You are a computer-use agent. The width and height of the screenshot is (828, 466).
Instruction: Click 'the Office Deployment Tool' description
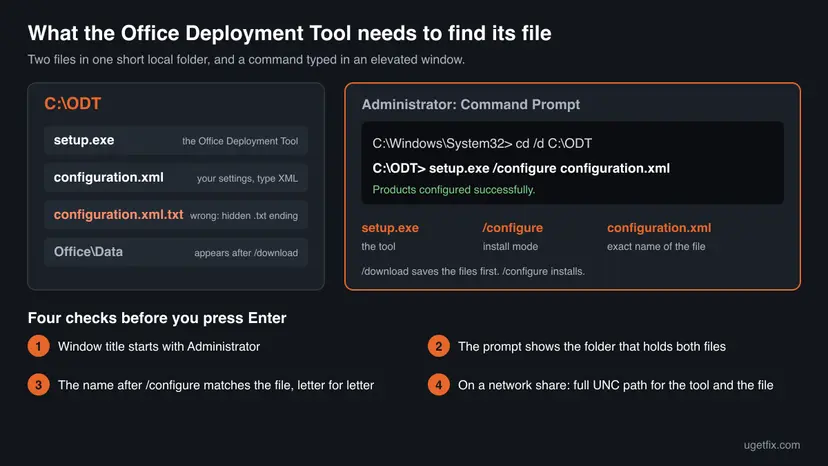pos(240,141)
